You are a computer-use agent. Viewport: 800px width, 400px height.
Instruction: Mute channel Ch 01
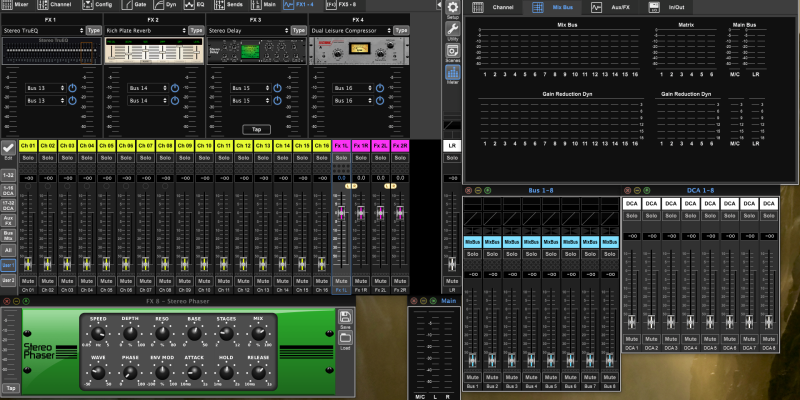coord(28,281)
